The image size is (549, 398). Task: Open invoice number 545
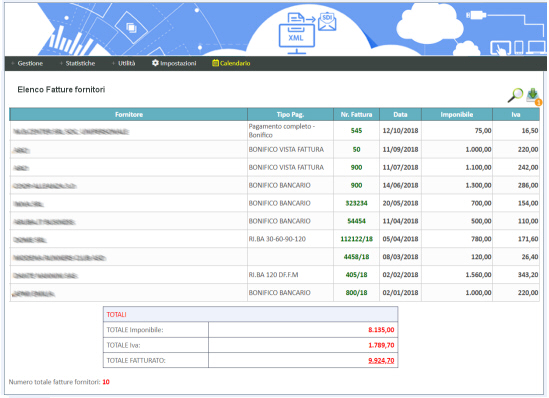click(x=356, y=131)
